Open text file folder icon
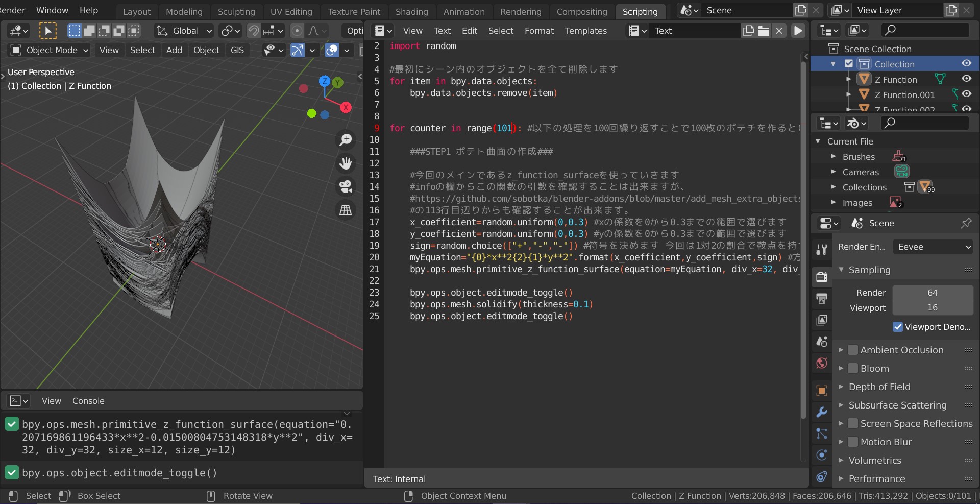 click(x=764, y=31)
